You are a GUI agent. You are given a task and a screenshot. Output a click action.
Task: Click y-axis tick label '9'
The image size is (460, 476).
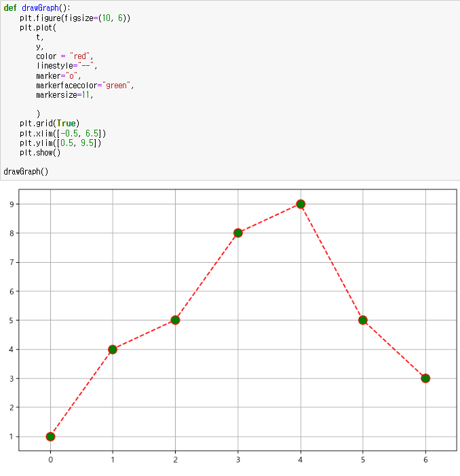(x=12, y=204)
